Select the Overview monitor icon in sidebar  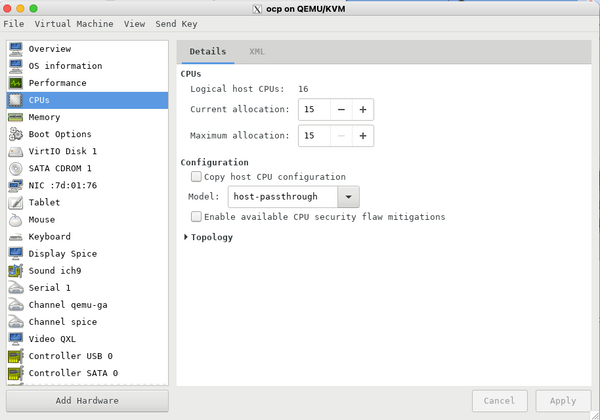[16, 49]
